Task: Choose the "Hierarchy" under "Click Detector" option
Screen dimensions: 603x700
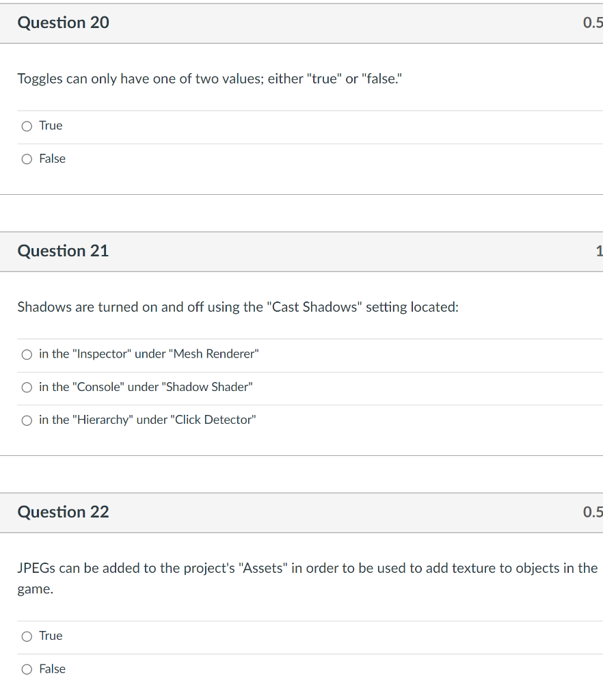Action: (26, 420)
